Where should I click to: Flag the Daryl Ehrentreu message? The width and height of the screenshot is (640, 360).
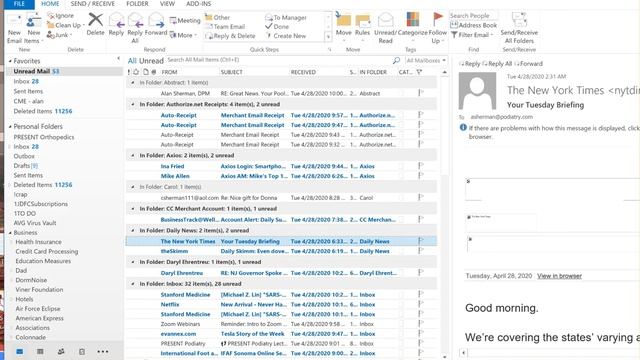tap(421, 273)
